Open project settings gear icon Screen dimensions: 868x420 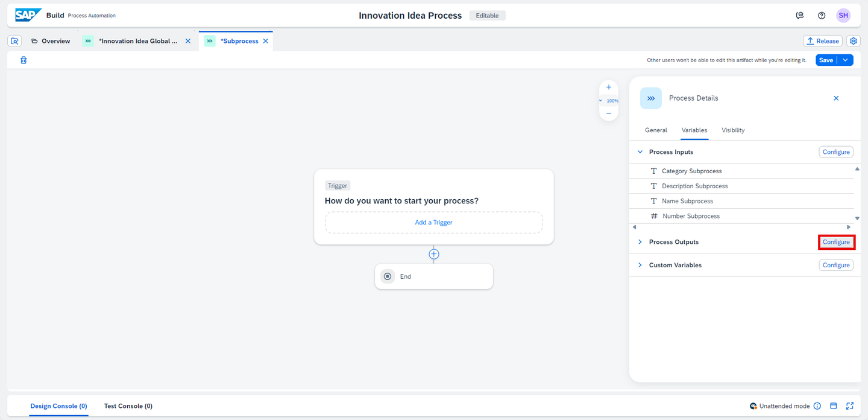pos(854,41)
